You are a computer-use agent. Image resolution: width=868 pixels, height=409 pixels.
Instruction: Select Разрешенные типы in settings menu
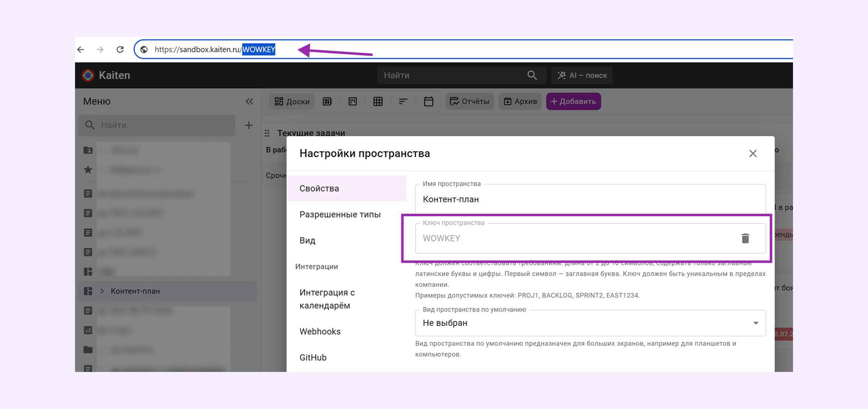[x=340, y=215]
